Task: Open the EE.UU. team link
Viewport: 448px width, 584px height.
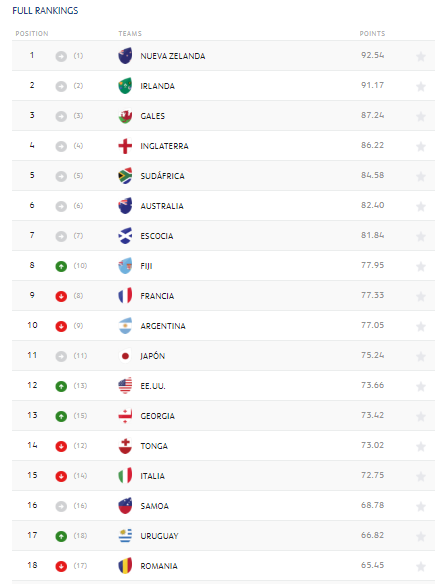Action: click(153, 386)
